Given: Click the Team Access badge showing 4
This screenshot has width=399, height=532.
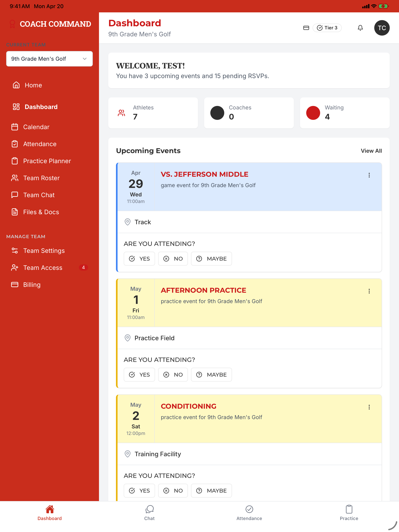Looking at the screenshot, I should pyautogui.click(x=83, y=268).
